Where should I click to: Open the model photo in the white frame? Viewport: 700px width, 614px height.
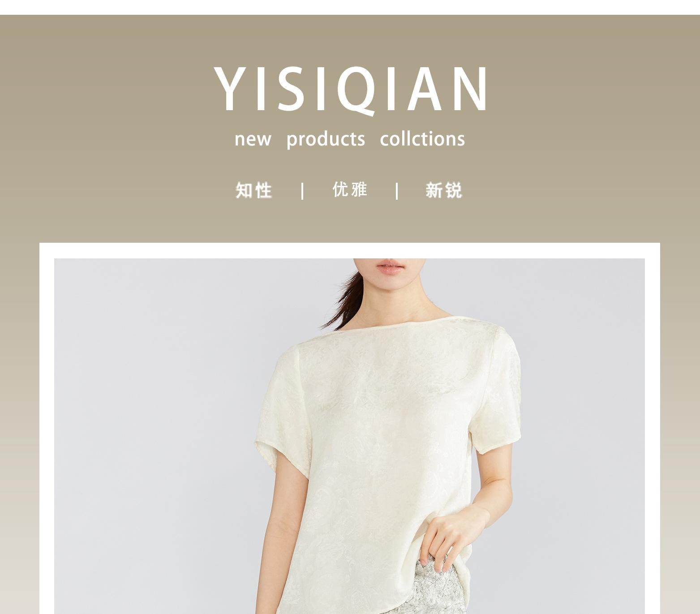pos(349,436)
